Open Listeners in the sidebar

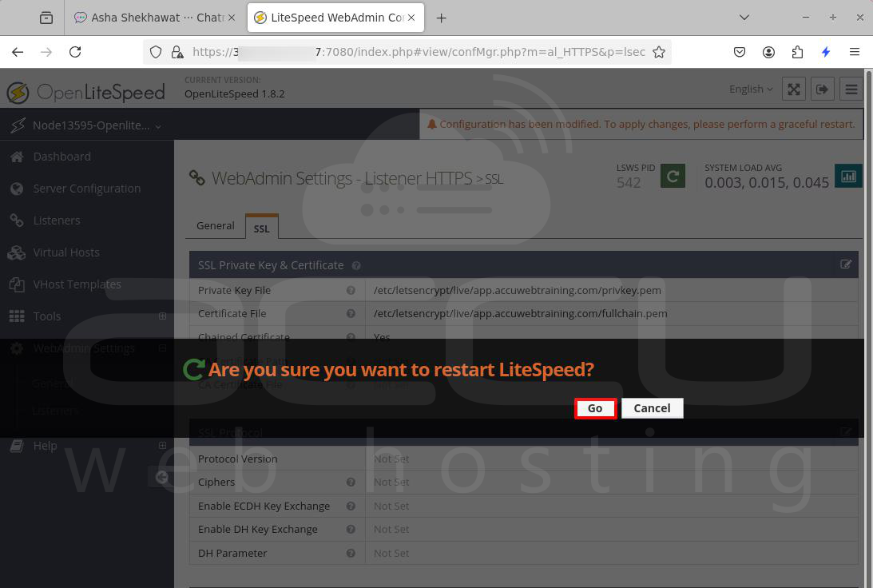57,220
